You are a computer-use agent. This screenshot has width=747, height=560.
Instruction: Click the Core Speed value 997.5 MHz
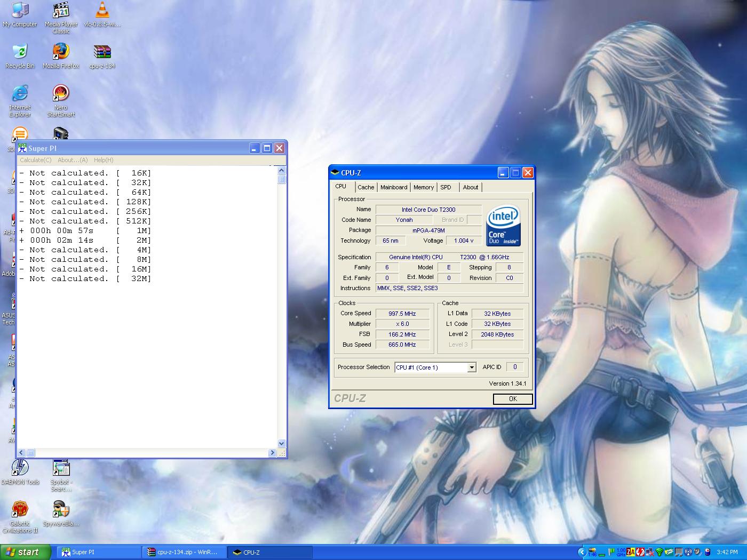(x=402, y=314)
